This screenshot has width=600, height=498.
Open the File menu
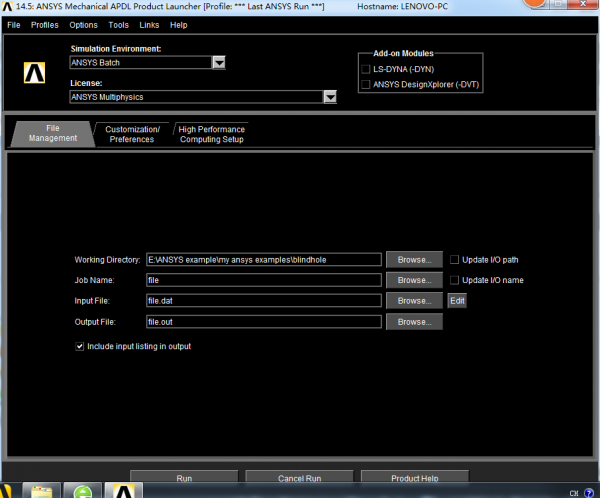14,25
